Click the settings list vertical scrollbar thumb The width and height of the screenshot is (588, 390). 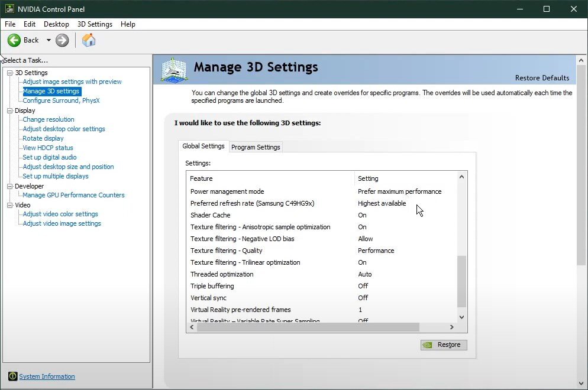(x=462, y=281)
